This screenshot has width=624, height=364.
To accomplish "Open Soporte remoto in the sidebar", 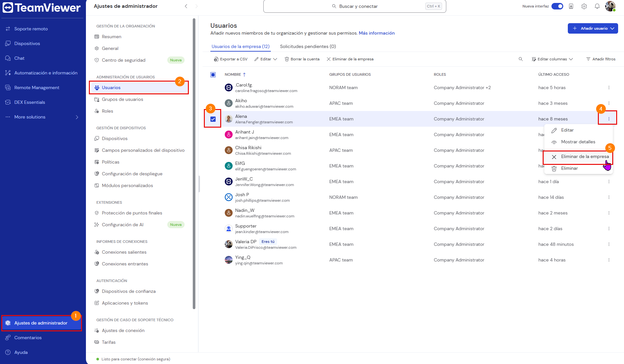I will pyautogui.click(x=31, y=29).
